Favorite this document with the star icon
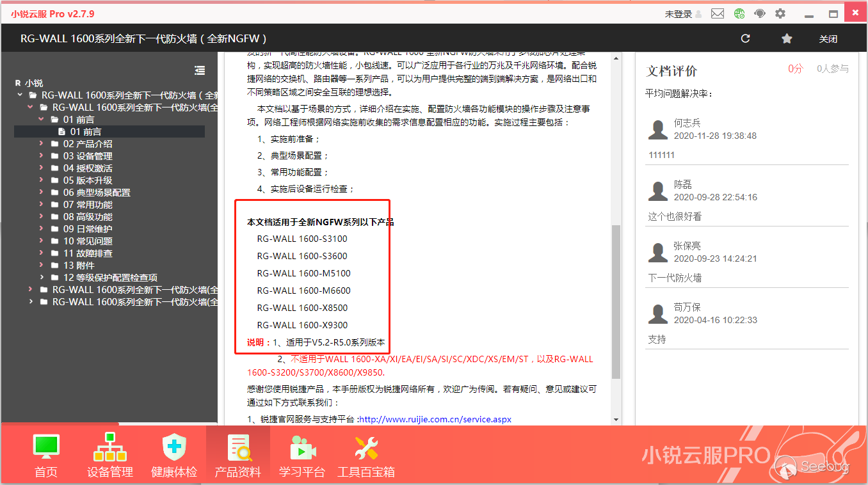The image size is (868, 485). pyautogui.click(x=787, y=38)
